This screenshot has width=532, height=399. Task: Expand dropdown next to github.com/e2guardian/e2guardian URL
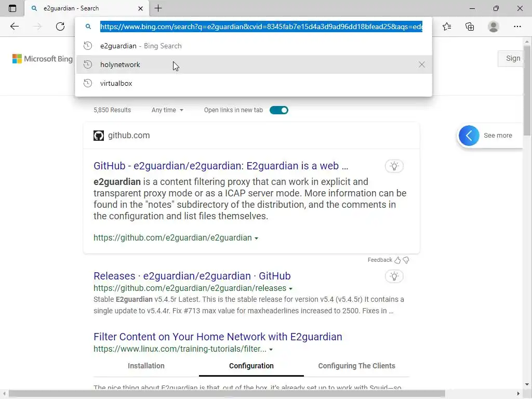click(x=257, y=238)
